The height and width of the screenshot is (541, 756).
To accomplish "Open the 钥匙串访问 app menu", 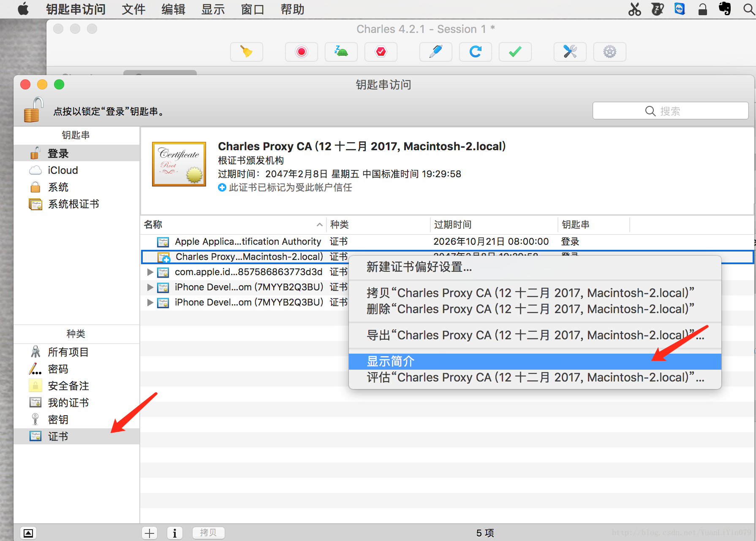I will coord(76,9).
